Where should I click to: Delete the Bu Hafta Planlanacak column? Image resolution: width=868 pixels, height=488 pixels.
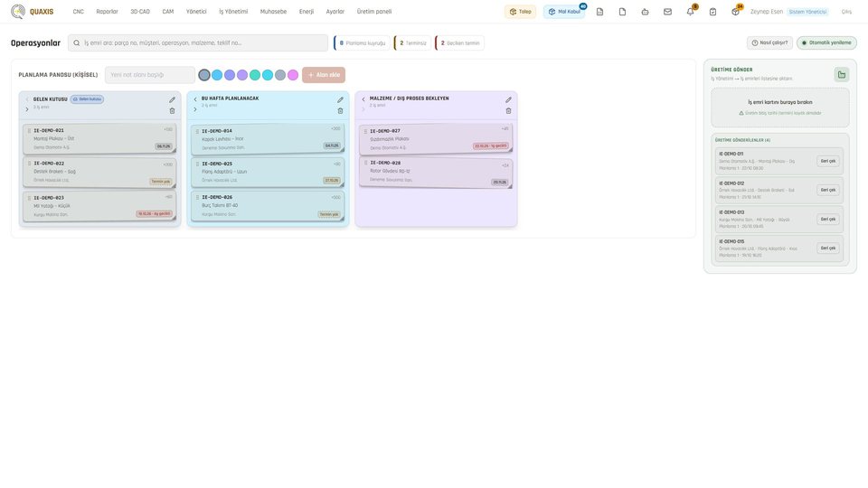tap(341, 110)
